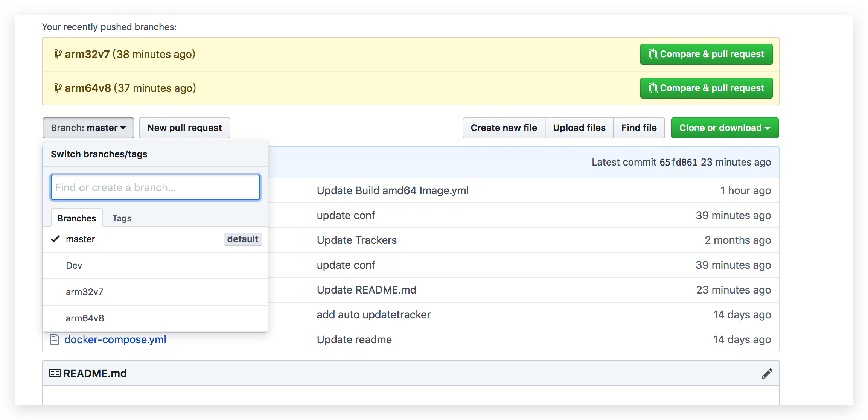Open commit message 'Update README.md'
The width and height of the screenshot is (868, 420).
click(367, 290)
